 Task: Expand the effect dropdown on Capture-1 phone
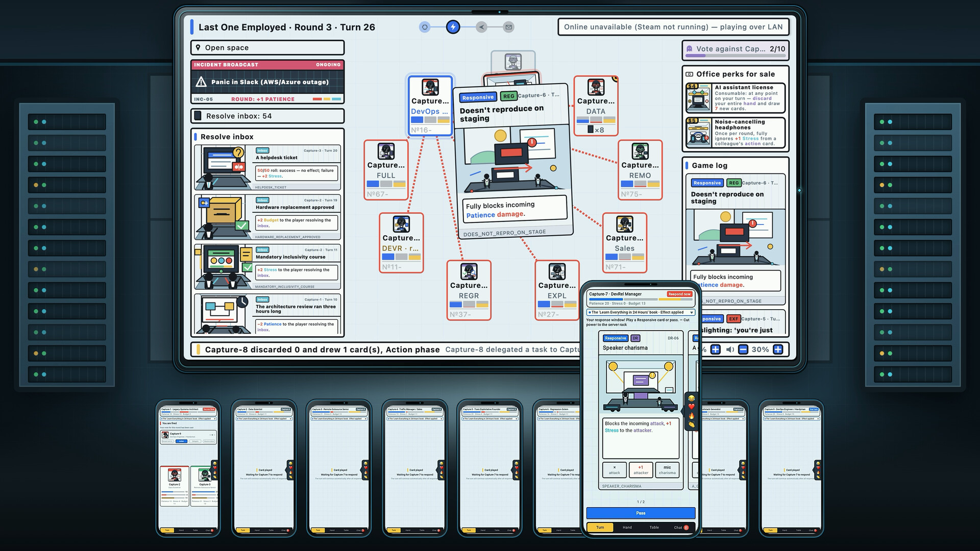[x=188, y=419]
